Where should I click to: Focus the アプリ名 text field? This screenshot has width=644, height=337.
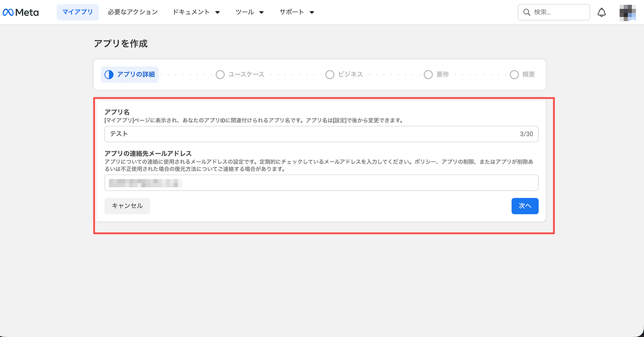[312, 134]
